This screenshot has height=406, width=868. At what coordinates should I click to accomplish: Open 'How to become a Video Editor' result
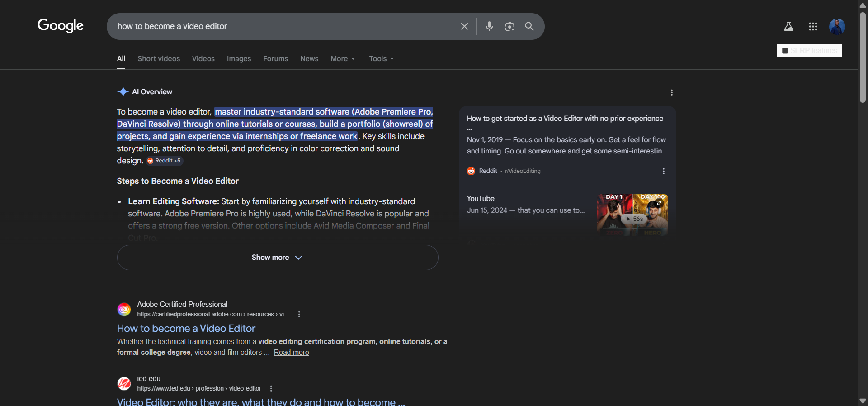tap(186, 328)
